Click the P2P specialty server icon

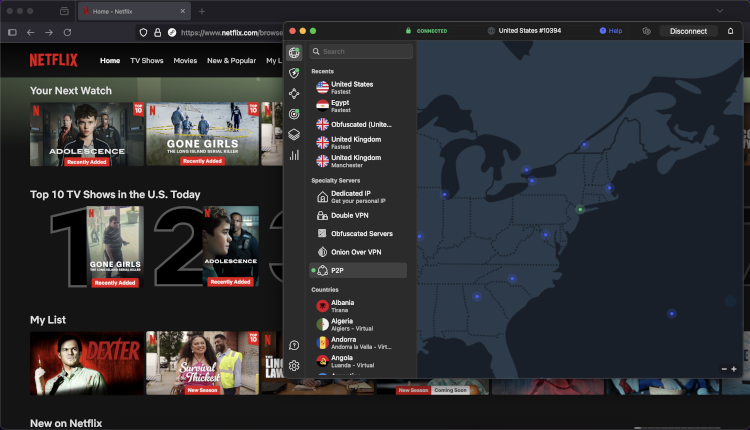(322, 271)
